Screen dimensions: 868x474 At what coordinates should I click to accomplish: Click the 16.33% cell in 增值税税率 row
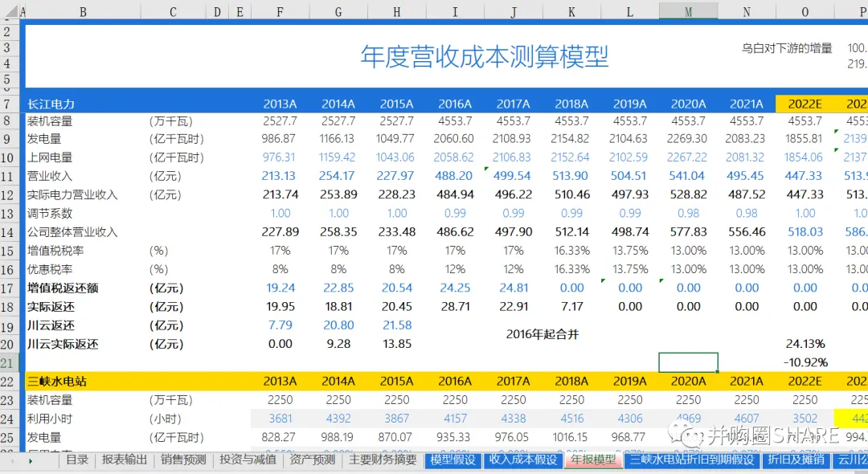click(x=572, y=251)
